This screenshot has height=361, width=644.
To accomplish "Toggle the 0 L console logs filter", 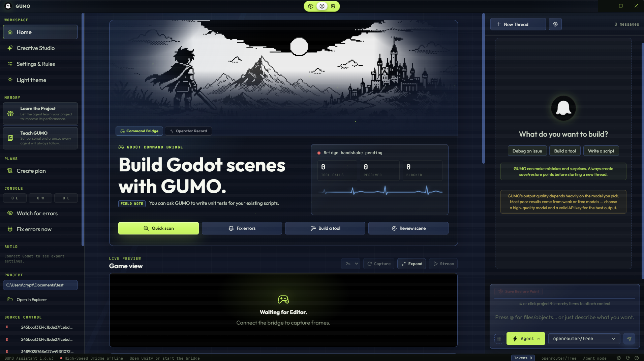I will point(66,198).
